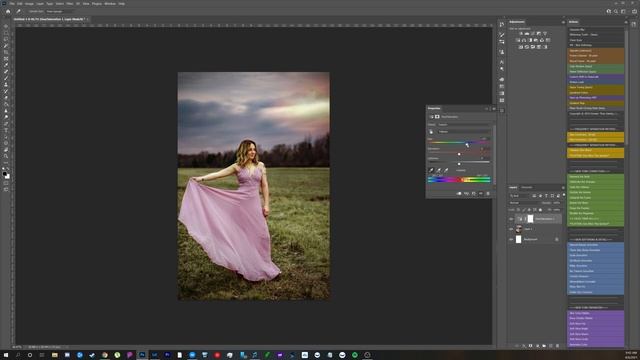Click the foreground color swatch
This screenshot has width=640, height=360.
4,174
